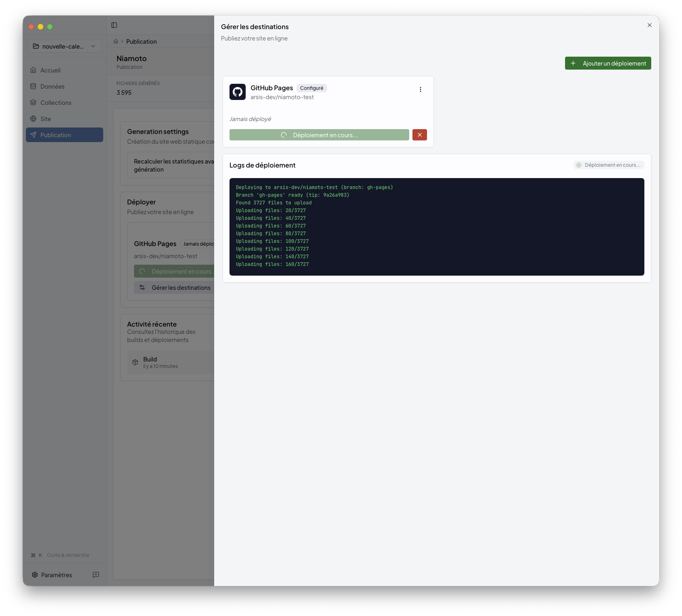The image size is (682, 616).
Task: Open Paramètres settings
Action: click(56, 575)
